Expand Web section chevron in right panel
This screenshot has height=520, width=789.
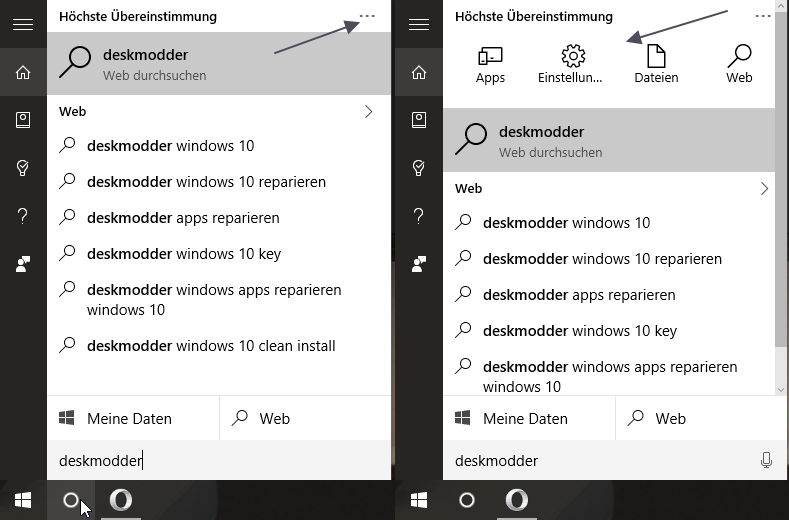(764, 189)
